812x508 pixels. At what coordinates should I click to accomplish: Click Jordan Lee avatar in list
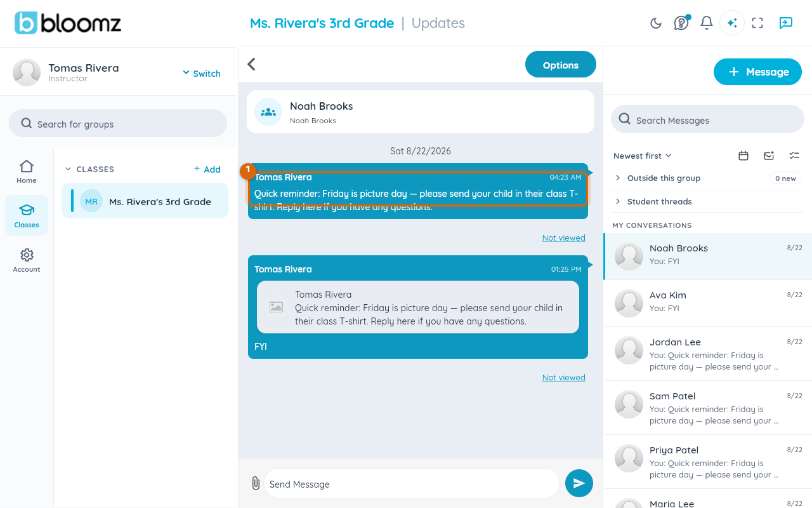click(x=629, y=350)
